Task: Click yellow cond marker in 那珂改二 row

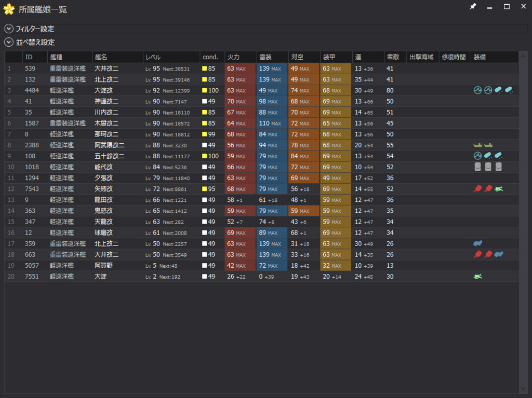Action: (204, 134)
